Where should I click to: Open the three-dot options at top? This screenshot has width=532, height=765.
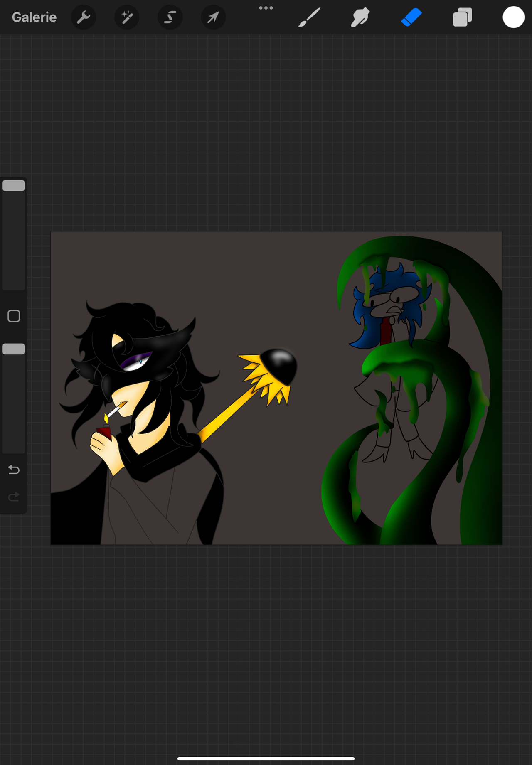[x=266, y=8]
